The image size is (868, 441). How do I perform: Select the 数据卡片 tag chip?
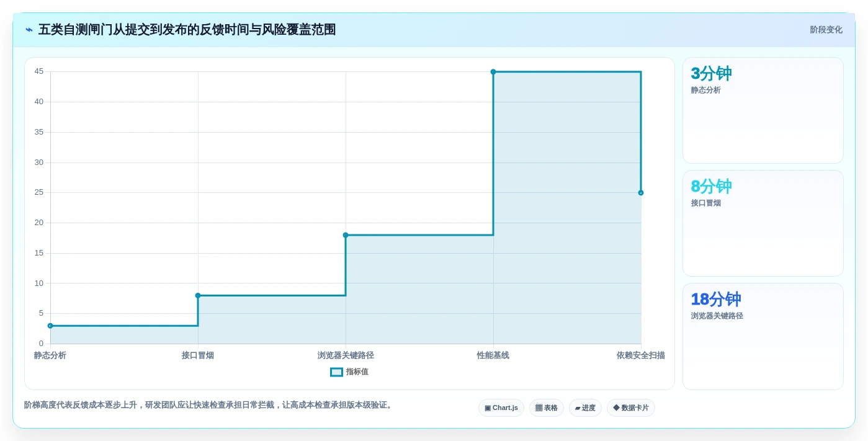click(631, 408)
